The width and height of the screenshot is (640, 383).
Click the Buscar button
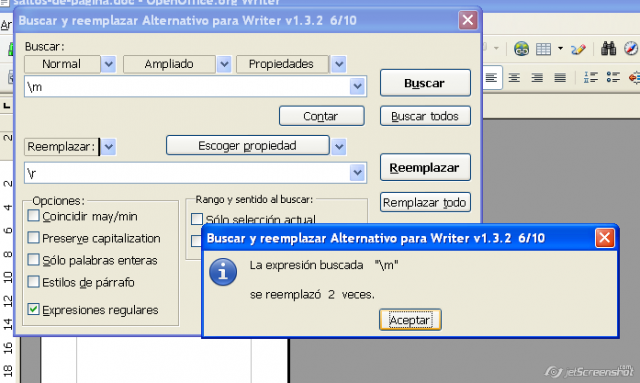(425, 83)
